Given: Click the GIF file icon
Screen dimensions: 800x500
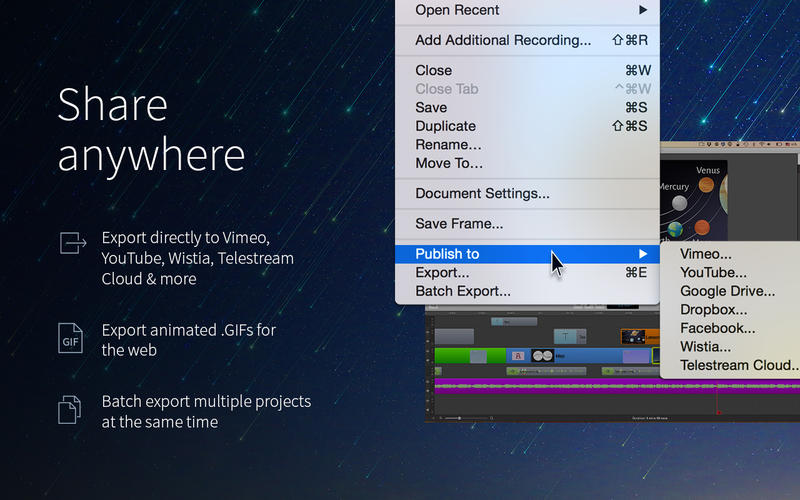Looking at the screenshot, I should pos(70,340).
